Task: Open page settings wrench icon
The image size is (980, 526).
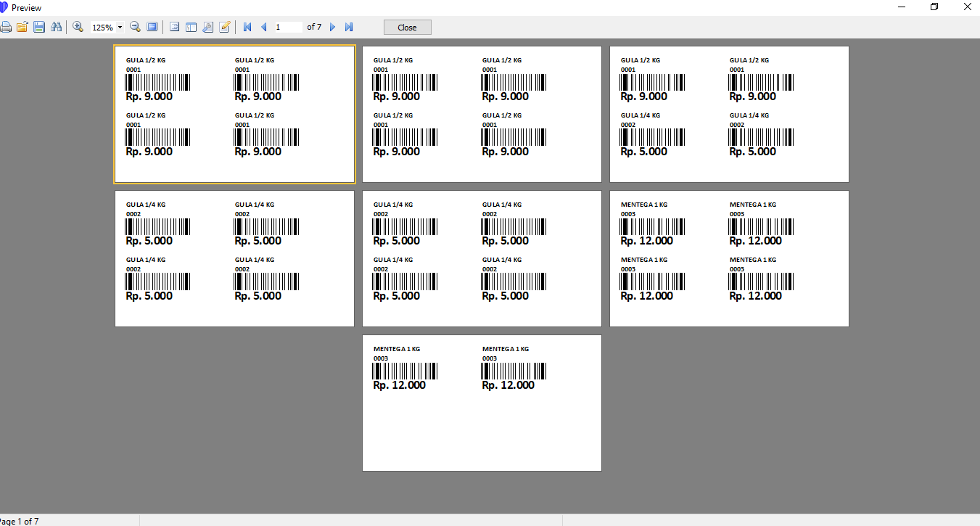Action: click(x=207, y=27)
